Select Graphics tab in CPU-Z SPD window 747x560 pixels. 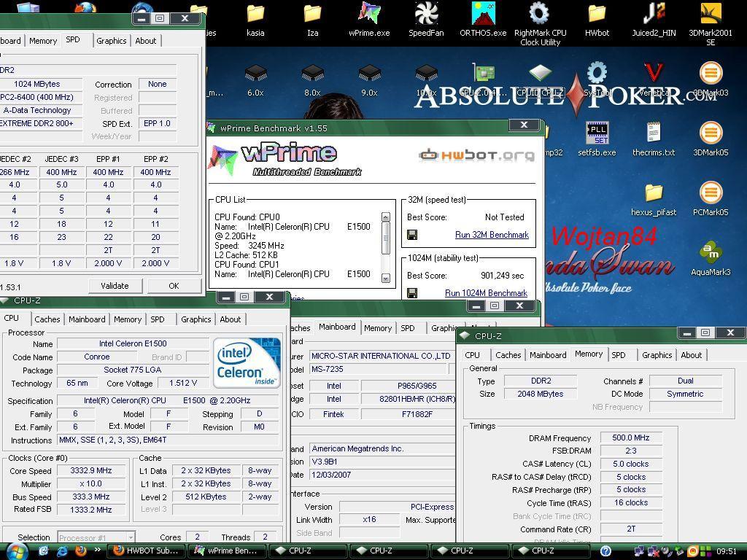point(112,41)
